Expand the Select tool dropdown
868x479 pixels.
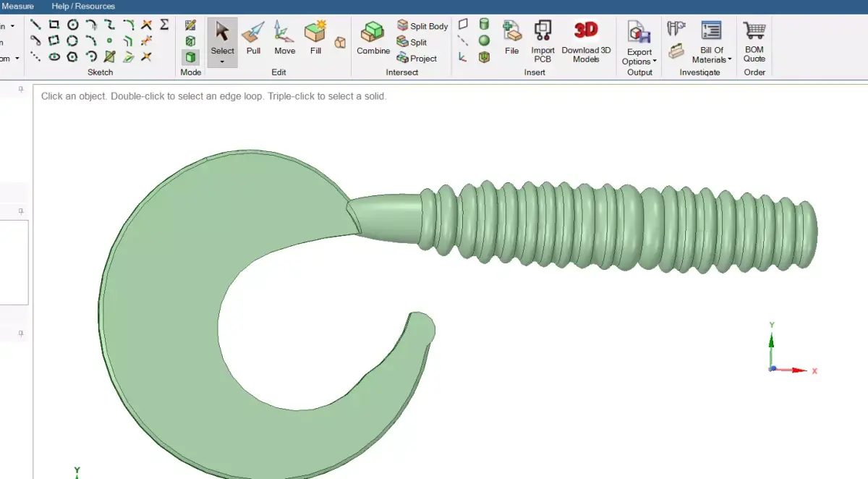tap(222, 64)
